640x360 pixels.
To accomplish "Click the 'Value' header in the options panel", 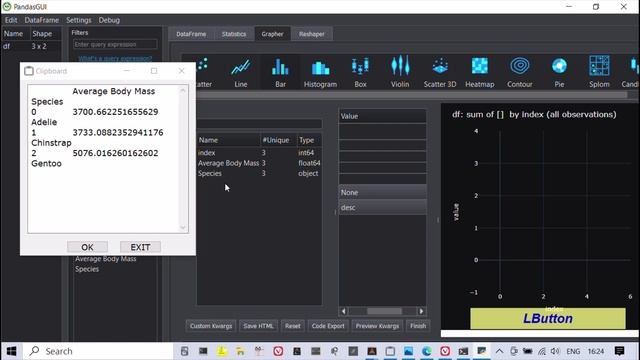I will [x=382, y=116].
